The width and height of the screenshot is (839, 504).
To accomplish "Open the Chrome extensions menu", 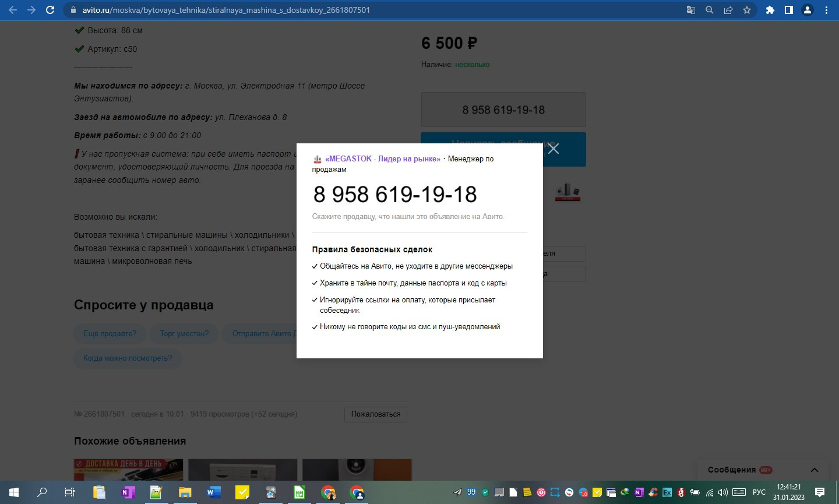I will pos(770,10).
